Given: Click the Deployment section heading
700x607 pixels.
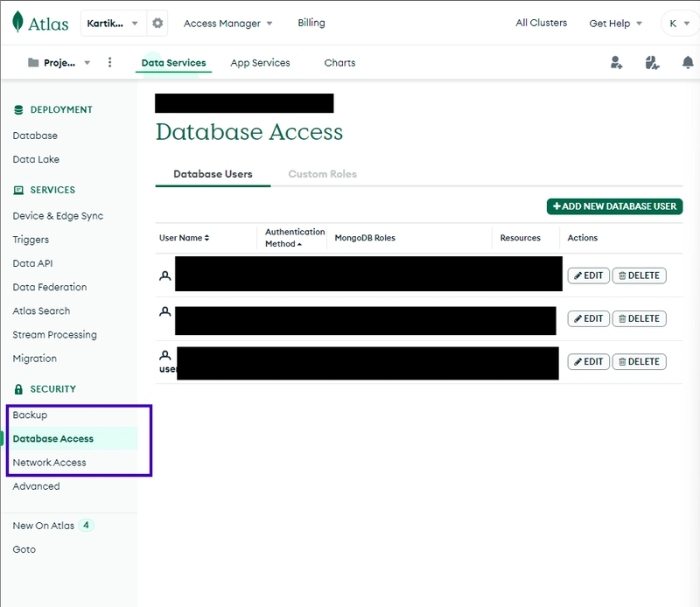Looking at the screenshot, I should (61, 110).
